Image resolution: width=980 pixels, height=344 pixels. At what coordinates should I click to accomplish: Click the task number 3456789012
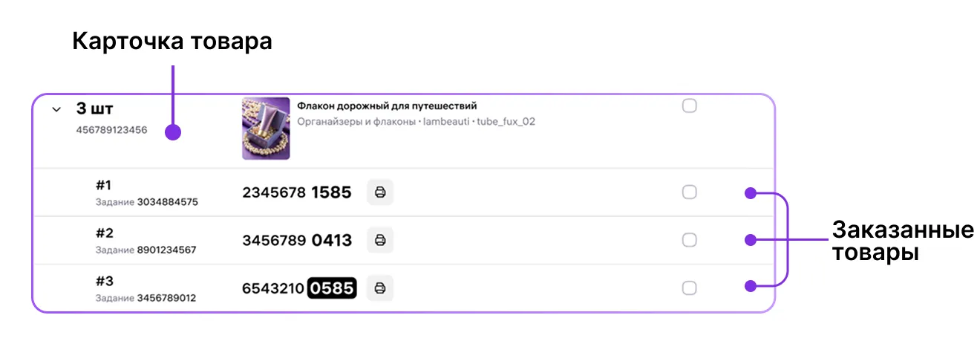tap(166, 298)
